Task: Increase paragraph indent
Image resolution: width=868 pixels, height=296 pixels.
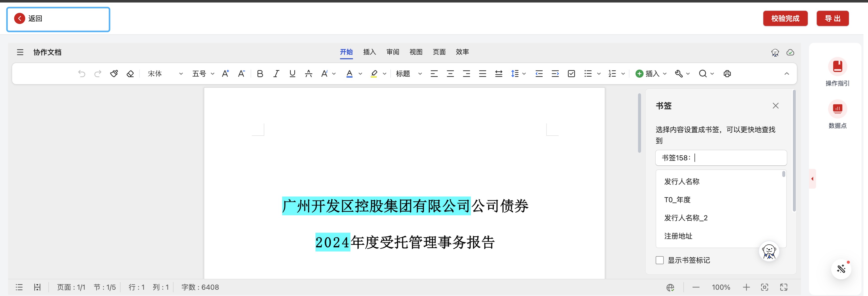Action: [x=555, y=73]
